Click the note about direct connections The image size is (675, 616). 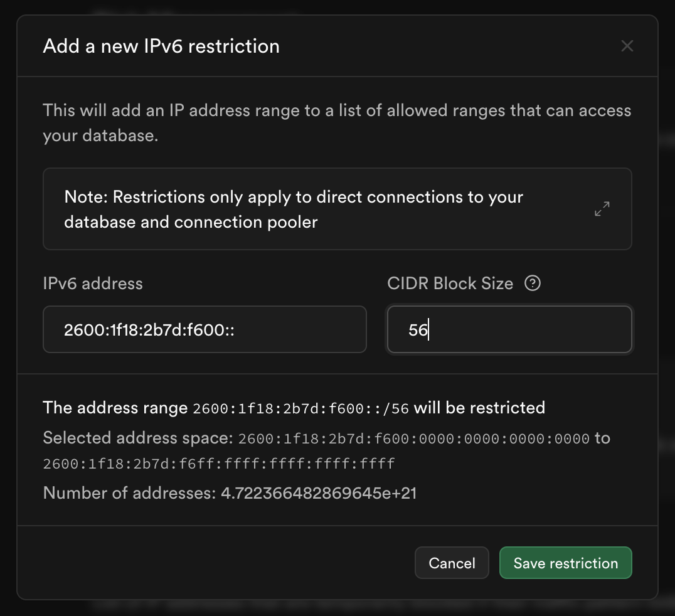[x=294, y=210]
